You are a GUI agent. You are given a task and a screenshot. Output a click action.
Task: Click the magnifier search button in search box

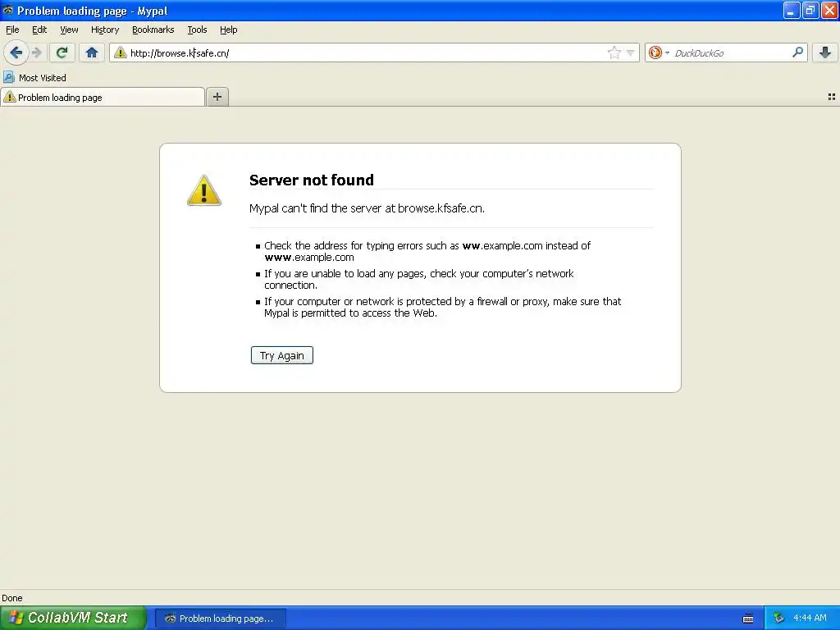click(x=797, y=52)
